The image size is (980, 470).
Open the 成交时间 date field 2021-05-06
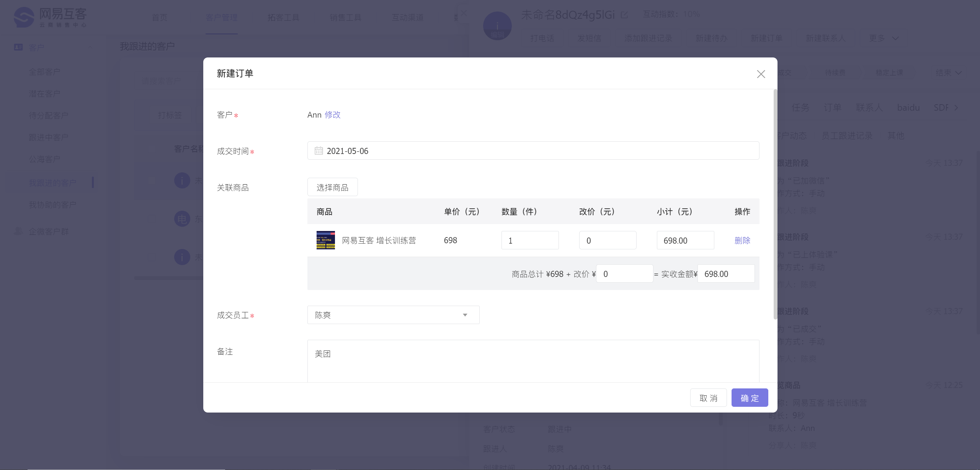pos(533,151)
